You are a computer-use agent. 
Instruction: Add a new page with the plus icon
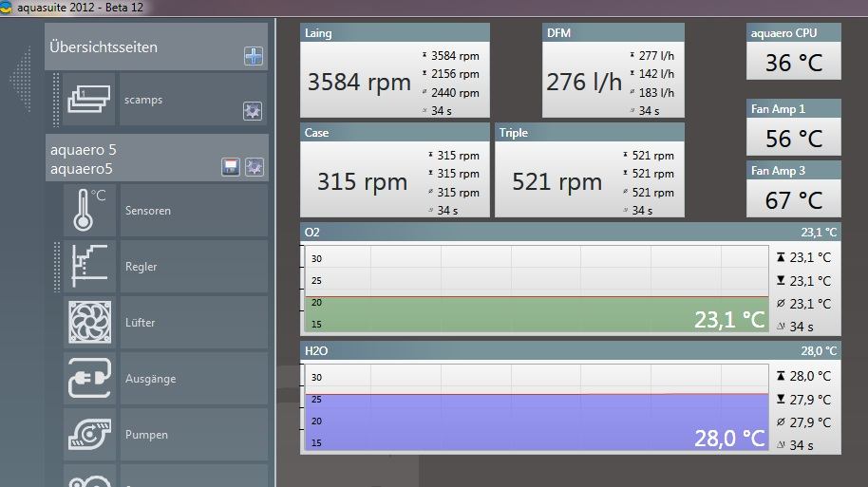coord(253,56)
